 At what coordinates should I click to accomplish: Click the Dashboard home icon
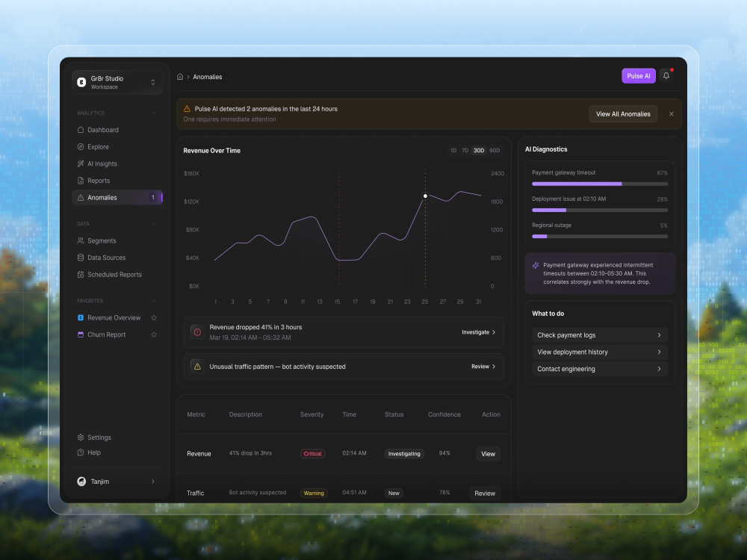click(81, 130)
